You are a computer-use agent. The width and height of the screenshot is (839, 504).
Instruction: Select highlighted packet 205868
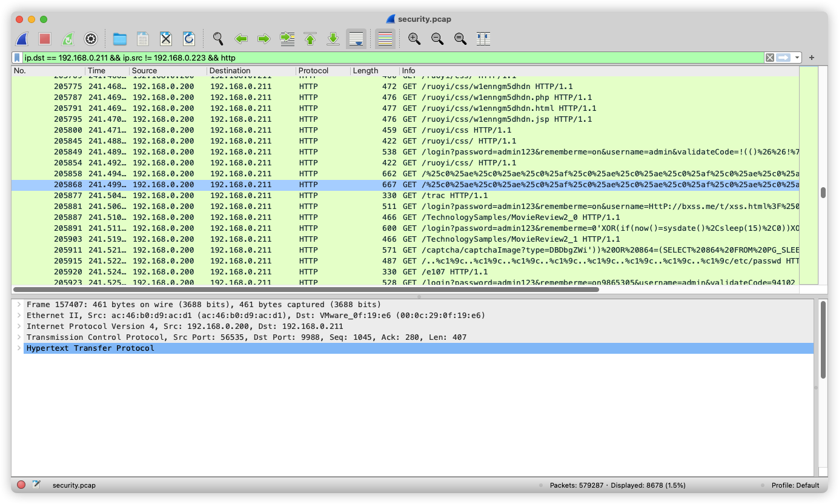tap(405, 185)
